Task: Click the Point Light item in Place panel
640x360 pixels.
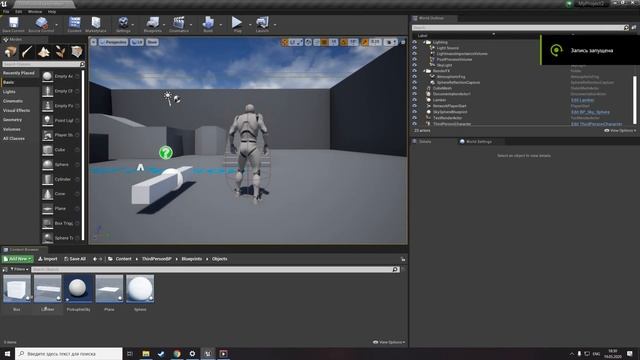Action: (61, 120)
